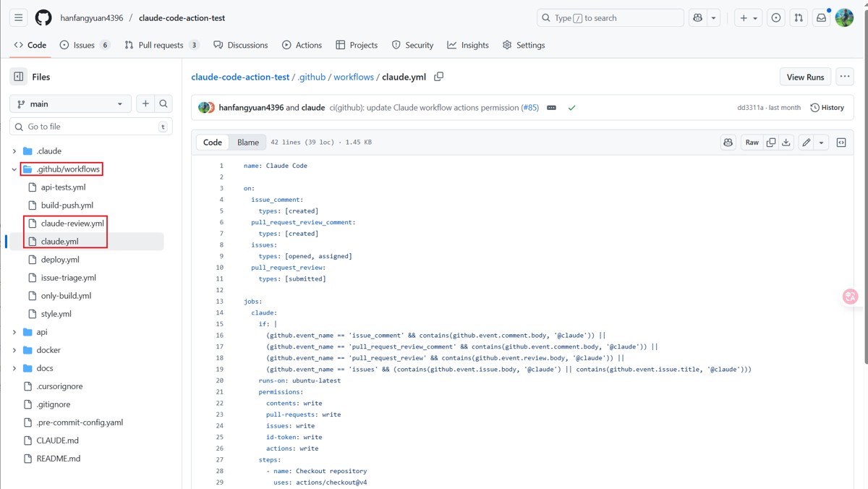
Task: Open the dropdown arrow beside Copilot icon
Action: pyautogui.click(x=713, y=17)
